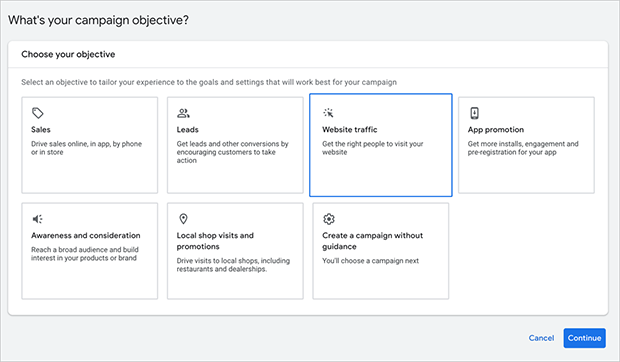Viewport: 620px width, 362px height.
Task: Click the Cancel link
Action: point(541,338)
